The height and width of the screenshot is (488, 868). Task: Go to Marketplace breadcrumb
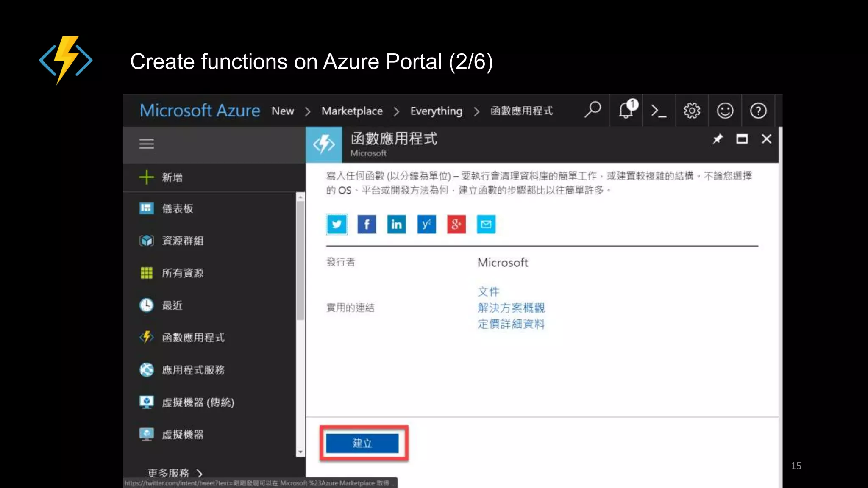click(352, 111)
